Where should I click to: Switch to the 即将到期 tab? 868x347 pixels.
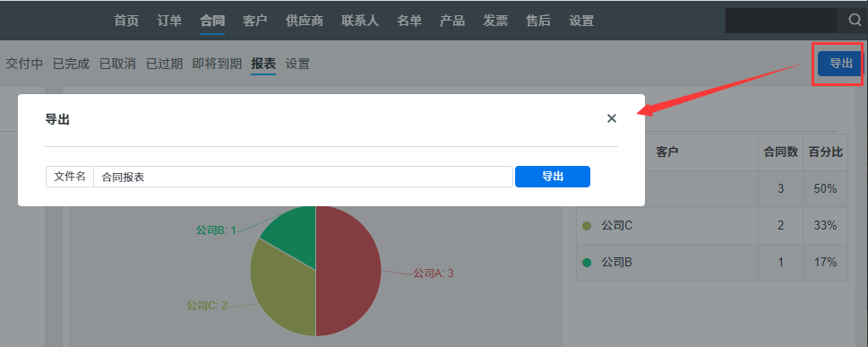pyautogui.click(x=217, y=64)
